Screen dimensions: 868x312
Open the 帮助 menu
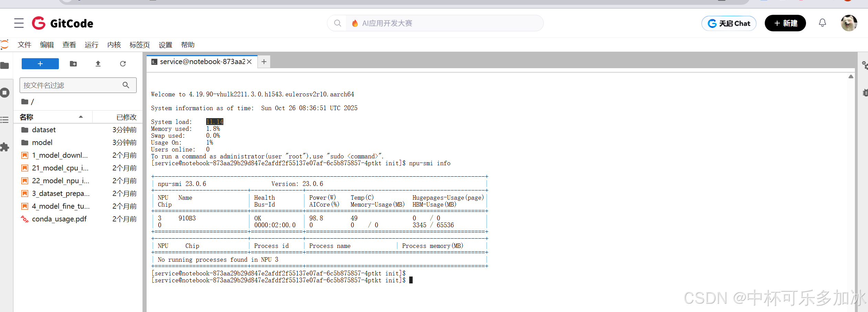pos(188,45)
